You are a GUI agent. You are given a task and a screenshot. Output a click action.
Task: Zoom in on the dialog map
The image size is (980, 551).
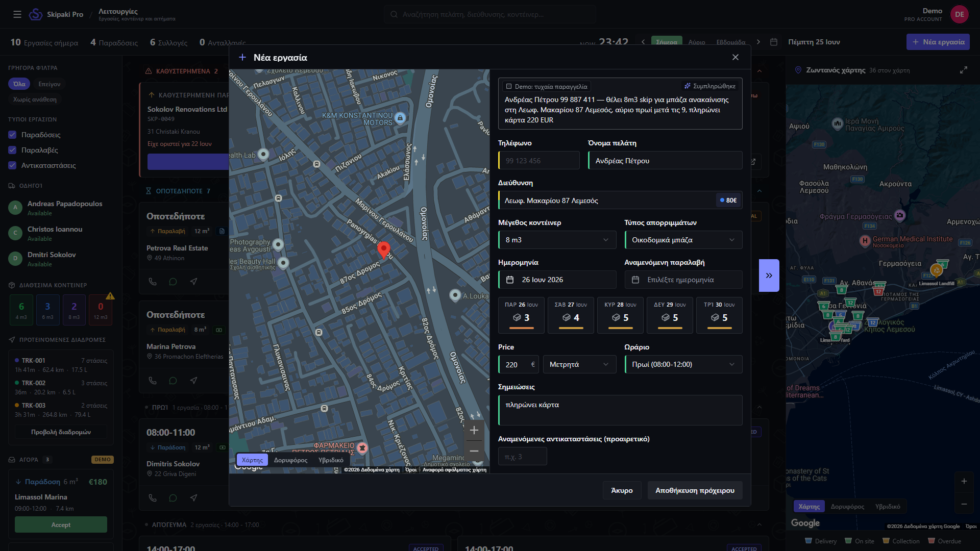tap(474, 430)
